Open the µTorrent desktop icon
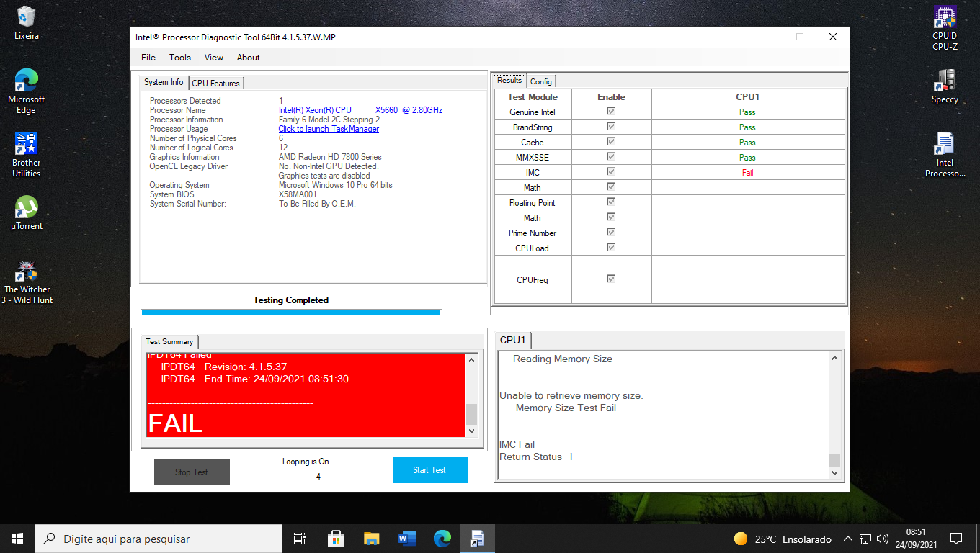Screen dimensions: 980x553 pos(27,212)
